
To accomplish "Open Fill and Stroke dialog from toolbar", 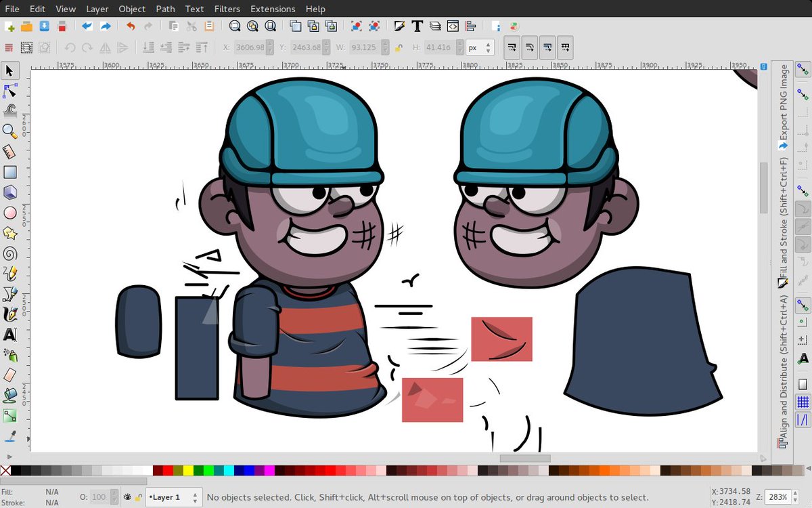I will pos(400,26).
